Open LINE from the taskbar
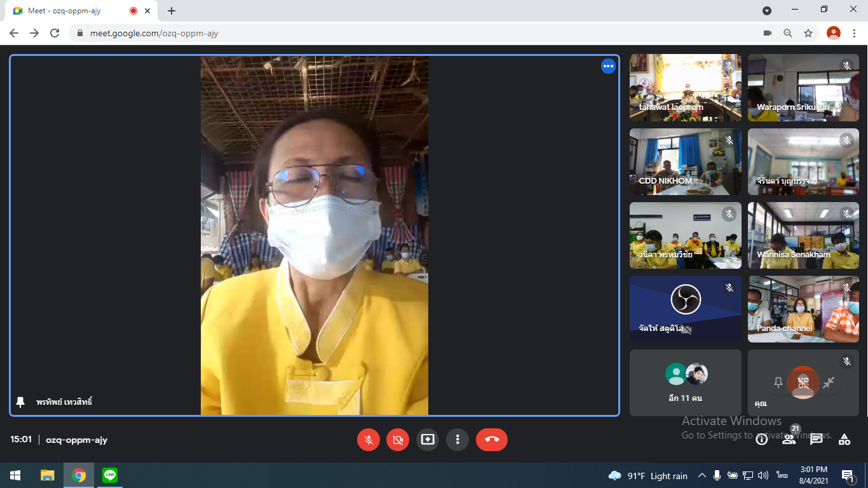This screenshot has height=488, width=868. (111, 475)
